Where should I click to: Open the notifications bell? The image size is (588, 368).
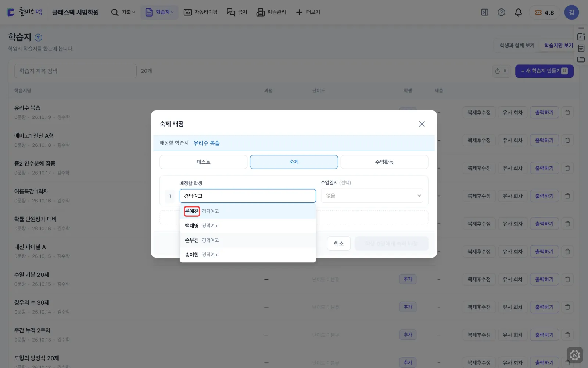pos(518,13)
